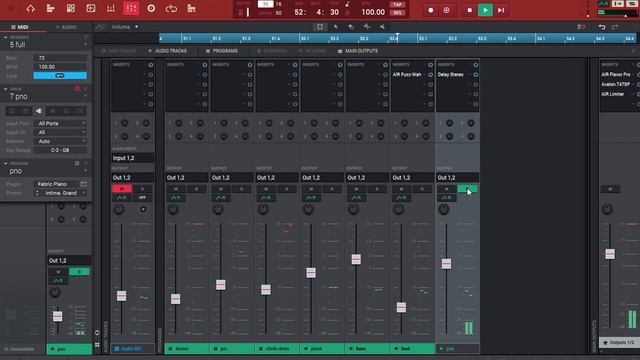Open the Preset Intima. Grand dropdown
640x360 pixels.
coord(60,193)
